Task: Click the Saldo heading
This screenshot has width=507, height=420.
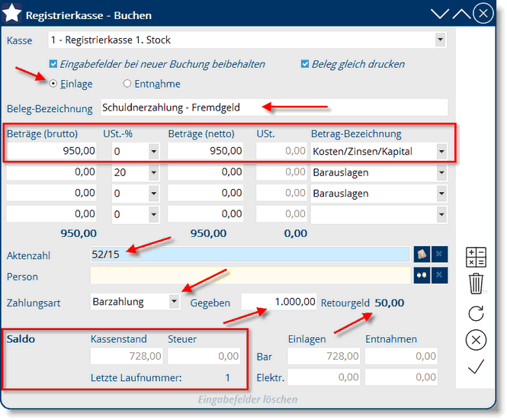Action: click(21, 339)
